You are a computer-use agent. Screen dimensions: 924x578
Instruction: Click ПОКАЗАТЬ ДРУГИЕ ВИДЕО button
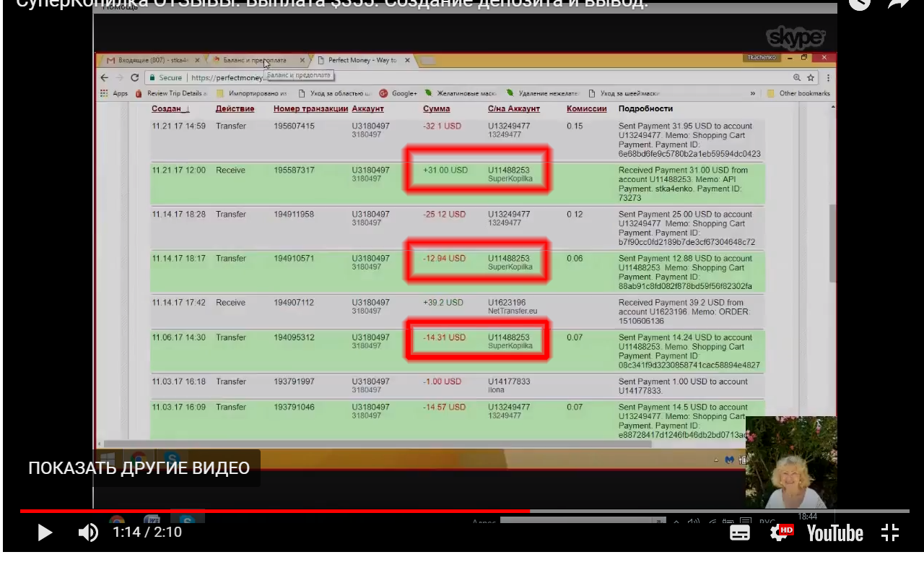[x=139, y=468]
